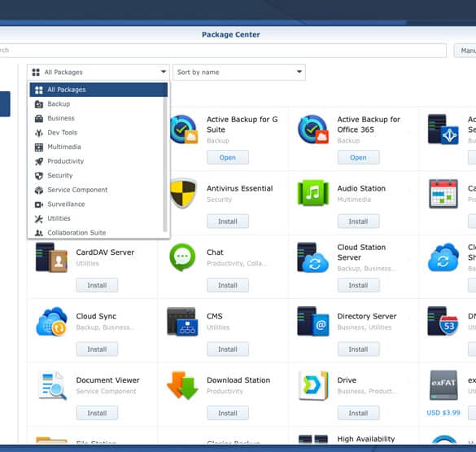
Task: Install the Chat package
Action: (x=228, y=285)
